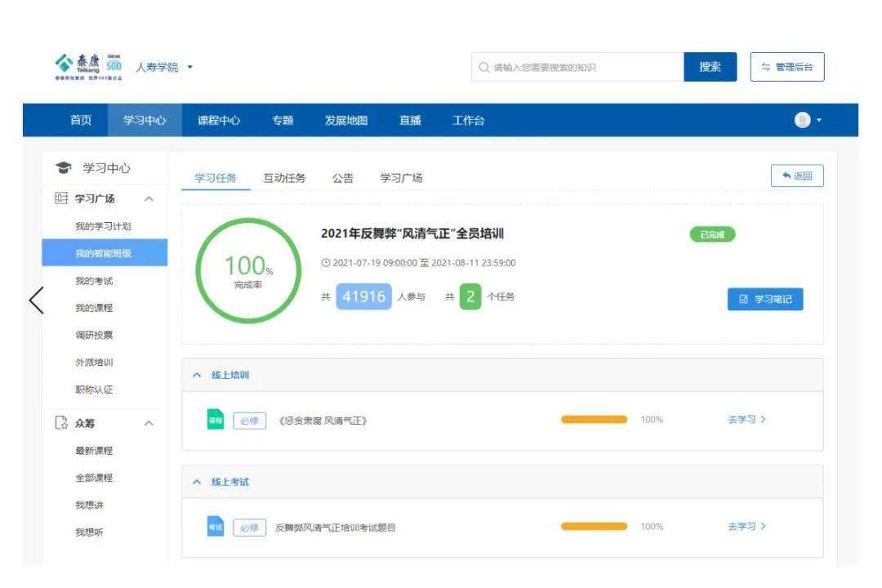Click the user avatar icon
Image resolution: width=882 pixels, height=588 pixels.
pos(802,120)
